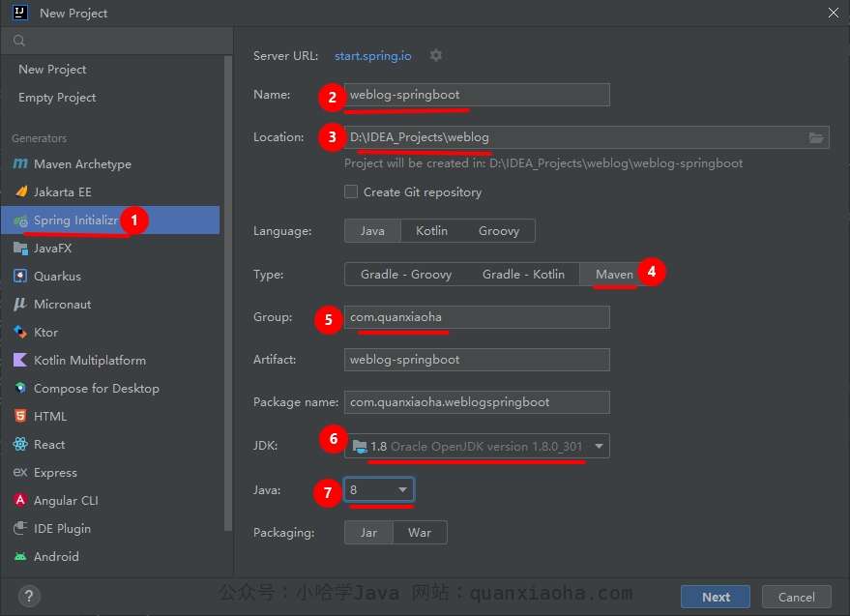Browse for location with folder icon

click(x=816, y=137)
